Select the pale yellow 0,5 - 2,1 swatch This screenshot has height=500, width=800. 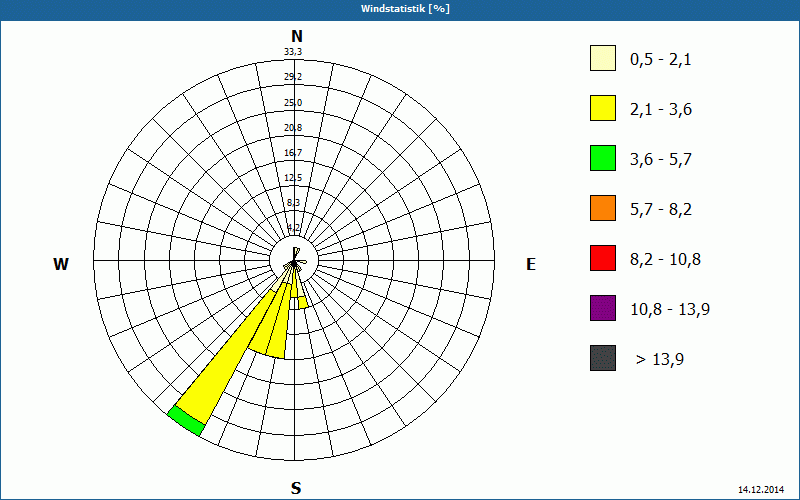tap(603, 58)
